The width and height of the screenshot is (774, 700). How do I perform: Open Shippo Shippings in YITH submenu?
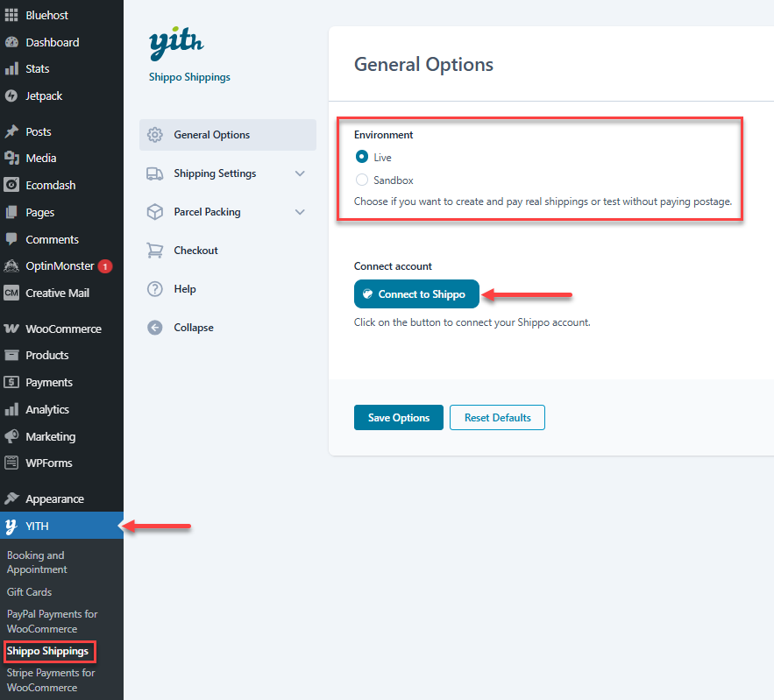tap(49, 651)
